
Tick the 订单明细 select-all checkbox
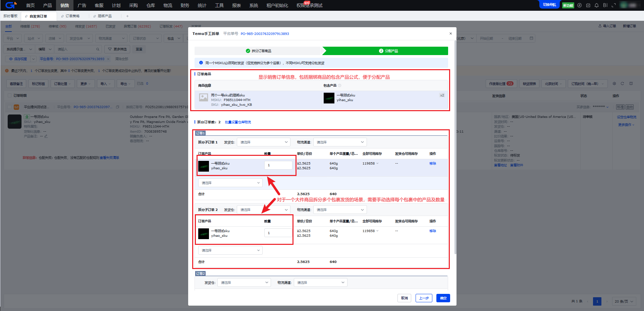9,96
